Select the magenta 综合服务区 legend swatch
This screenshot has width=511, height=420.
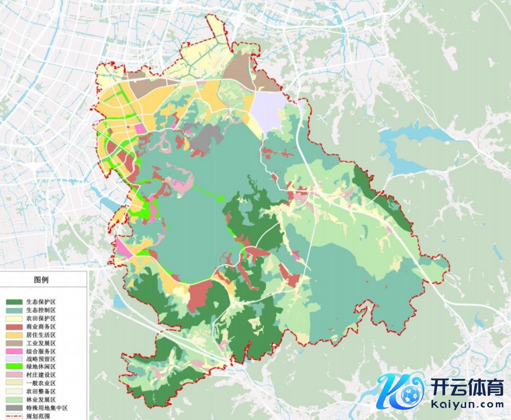pyautogui.click(x=14, y=351)
